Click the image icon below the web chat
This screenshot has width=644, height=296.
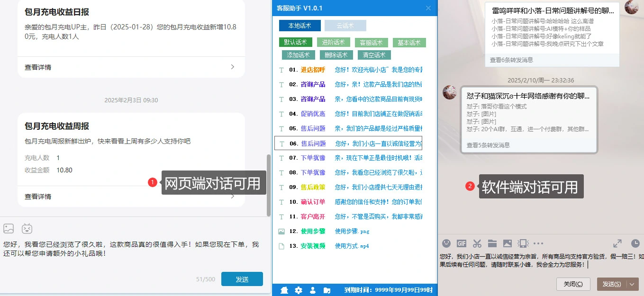(9, 228)
